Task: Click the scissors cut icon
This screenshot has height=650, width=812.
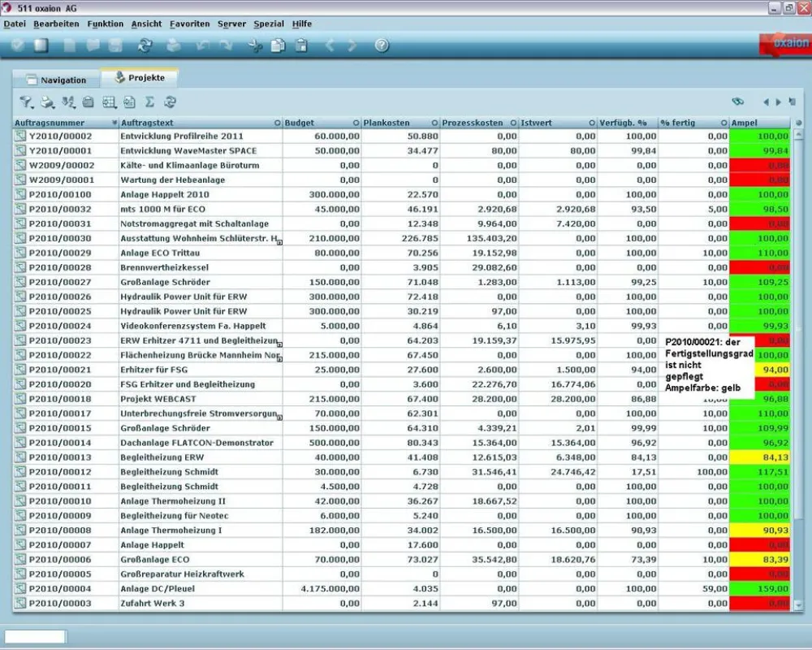Action: (x=255, y=45)
